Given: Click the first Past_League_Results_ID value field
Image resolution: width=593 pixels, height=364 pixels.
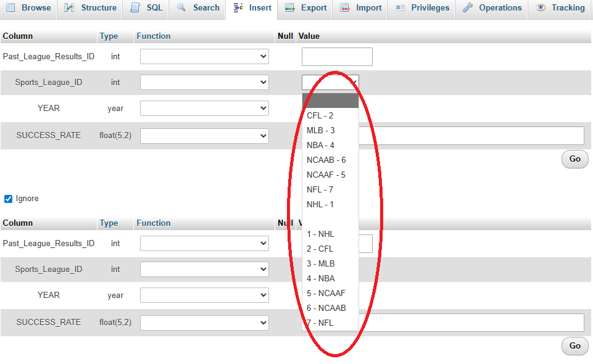Looking at the screenshot, I should click(337, 57).
